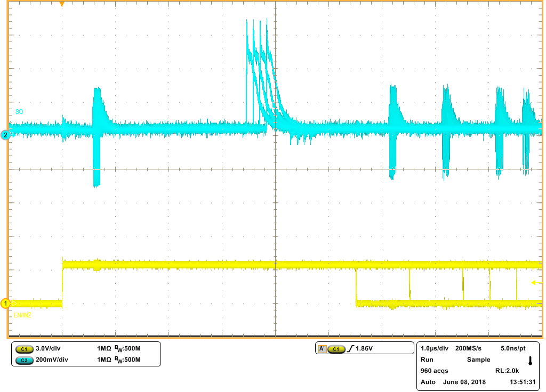546x392 pixels.
Task: Click the 3.0V/div scale readout
Action: [x=48, y=348]
